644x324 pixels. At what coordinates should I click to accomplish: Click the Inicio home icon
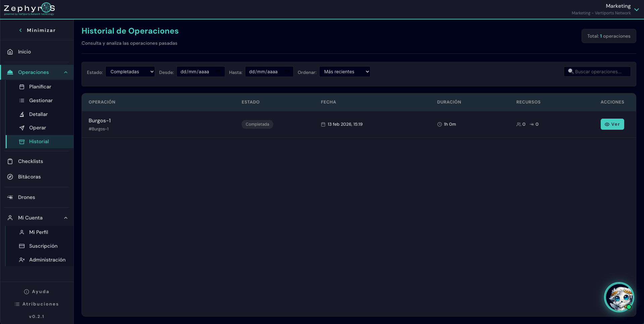10,52
